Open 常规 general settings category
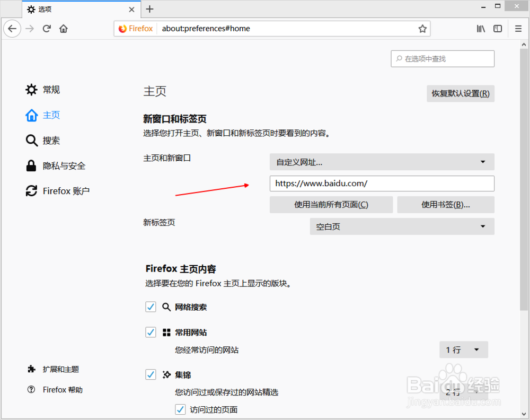 [x=43, y=90]
